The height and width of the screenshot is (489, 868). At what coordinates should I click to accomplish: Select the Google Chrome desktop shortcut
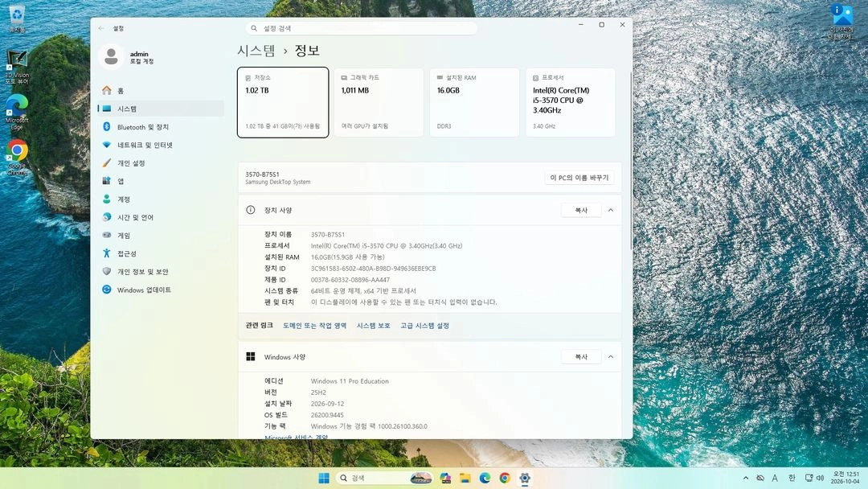pos(17,158)
